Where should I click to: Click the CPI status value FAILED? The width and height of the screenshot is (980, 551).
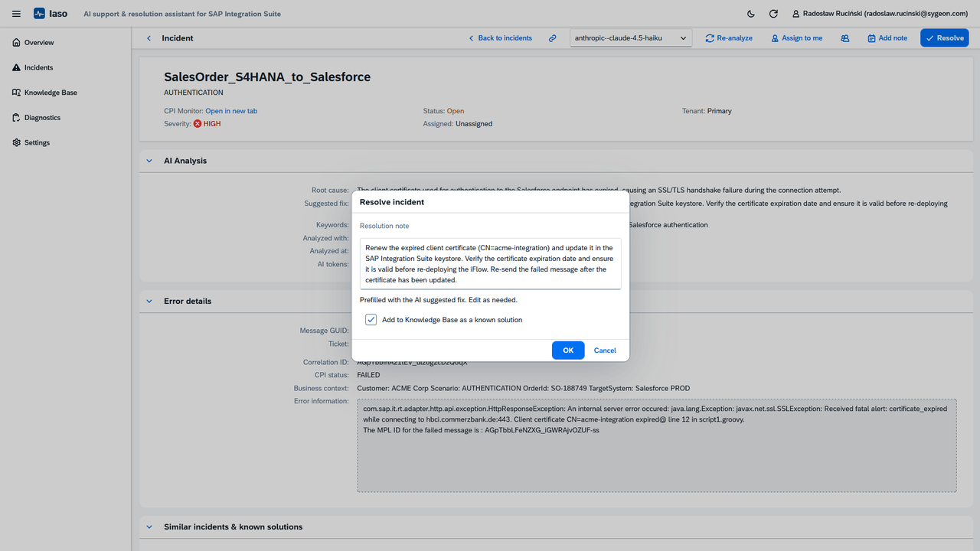[369, 375]
